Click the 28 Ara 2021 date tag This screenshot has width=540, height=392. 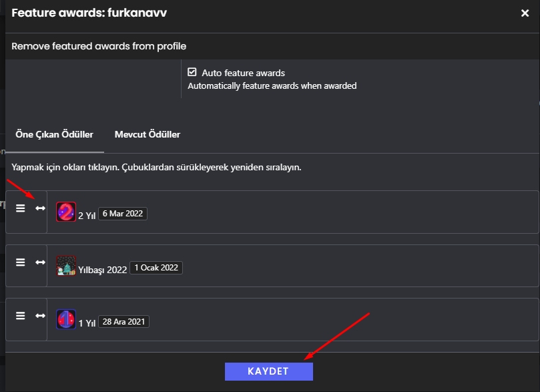coord(123,322)
